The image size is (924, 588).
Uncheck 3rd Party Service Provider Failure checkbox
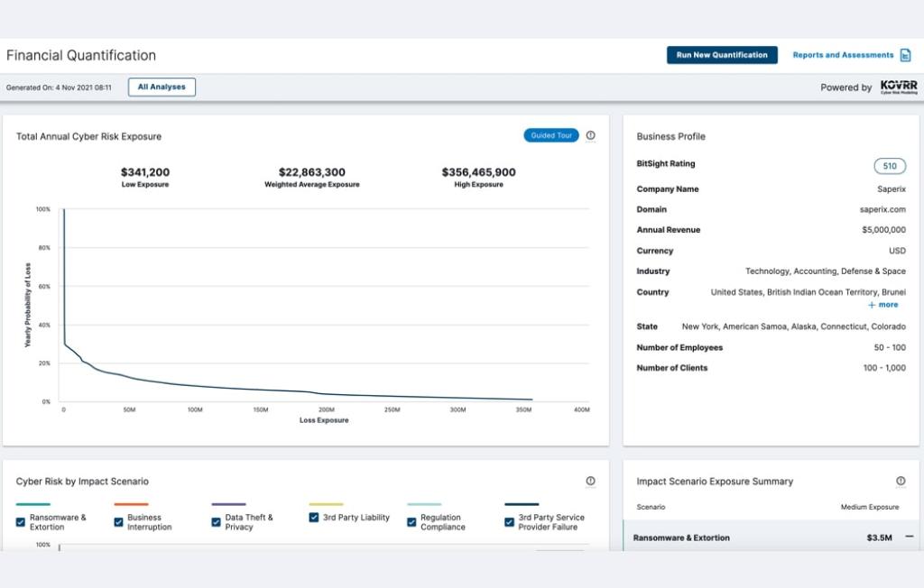(x=509, y=522)
